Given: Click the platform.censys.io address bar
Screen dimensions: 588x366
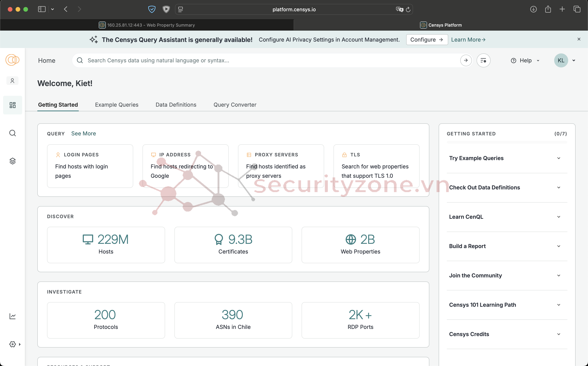Looking at the screenshot, I should pyautogui.click(x=294, y=10).
